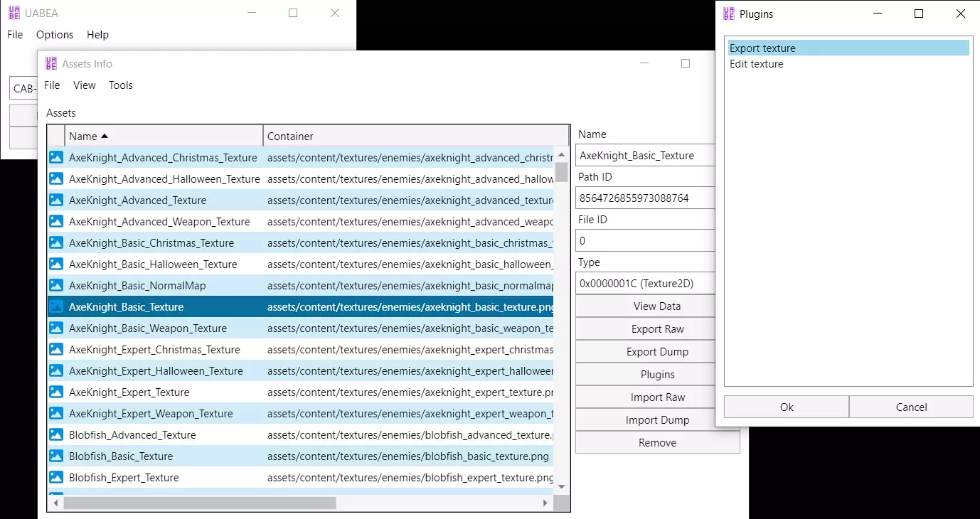Image resolution: width=980 pixels, height=519 pixels.
Task: Click the container path axeknight_basic_weapon_te
Action: point(410,328)
